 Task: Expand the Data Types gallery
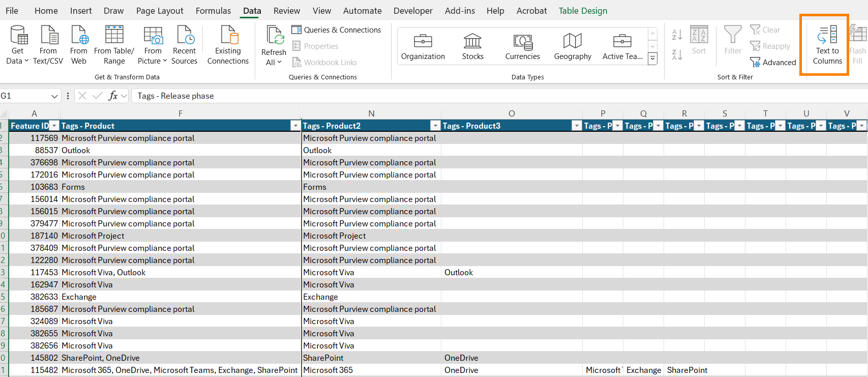pyautogui.click(x=653, y=59)
